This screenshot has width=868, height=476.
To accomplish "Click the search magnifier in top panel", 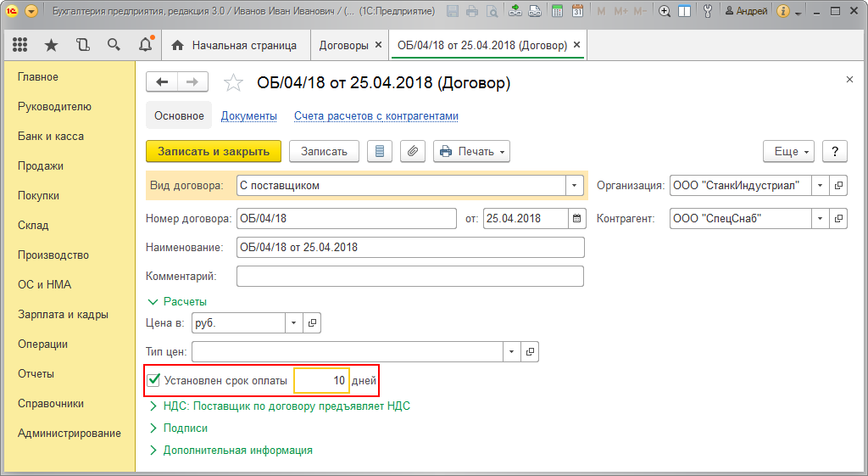I will click(x=114, y=45).
